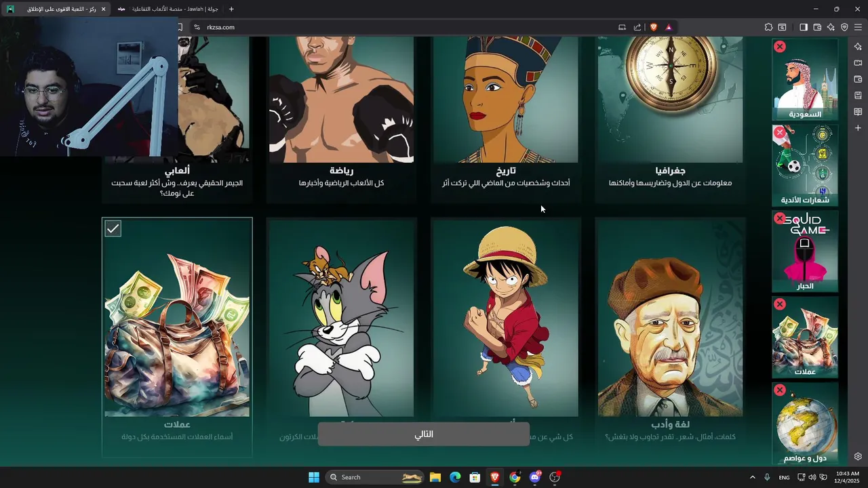The height and width of the screenshot is (488, 868).
Task: Open a new browser tab
Action: click(231, 9)
